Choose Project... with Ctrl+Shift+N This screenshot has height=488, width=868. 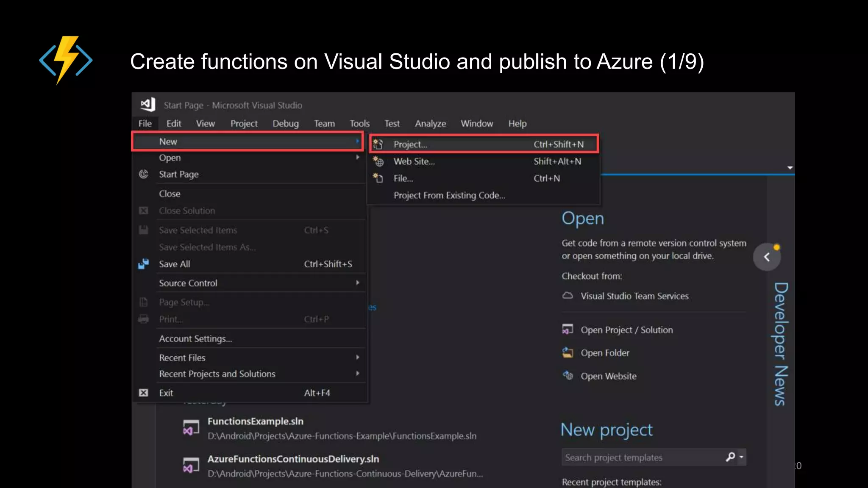coord(484,144)
